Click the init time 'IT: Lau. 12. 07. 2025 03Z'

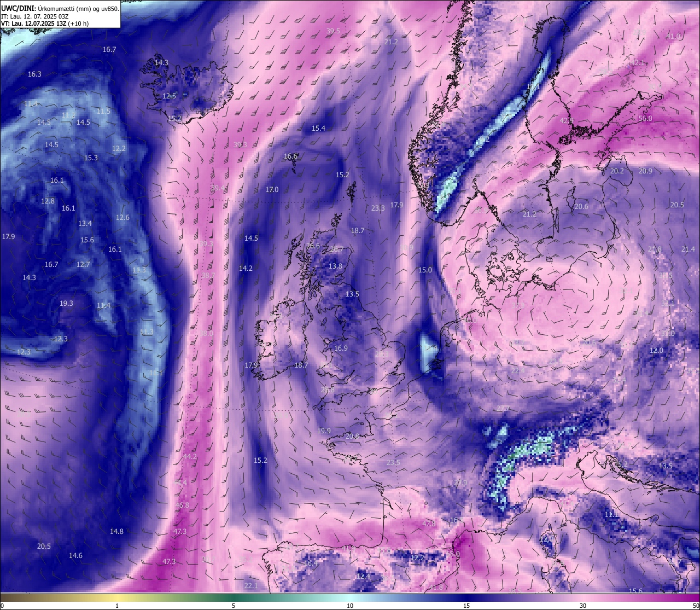tap(35, 16)
